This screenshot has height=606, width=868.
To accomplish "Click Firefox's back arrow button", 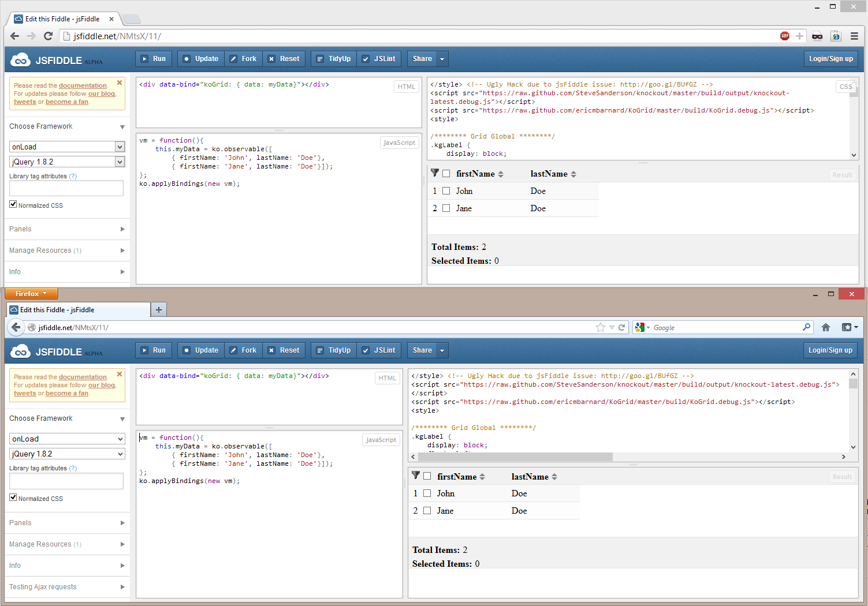I will pyautogui.click(x=16, y=327).
